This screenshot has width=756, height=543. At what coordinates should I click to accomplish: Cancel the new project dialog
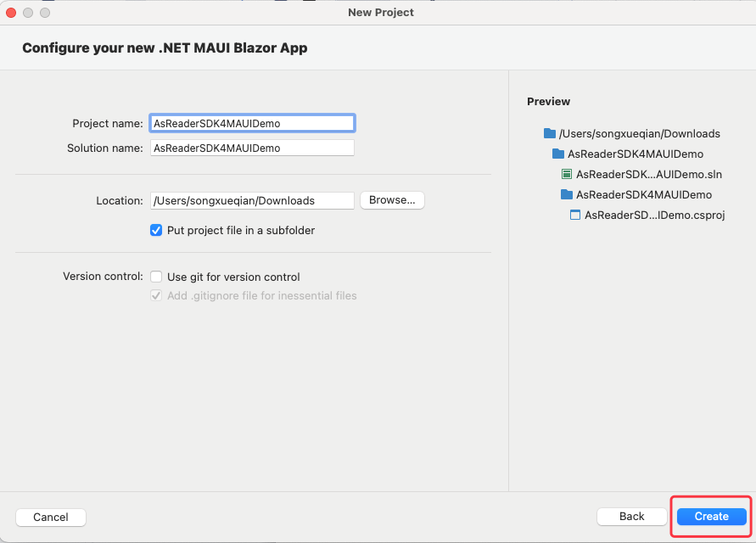point(51,517)
